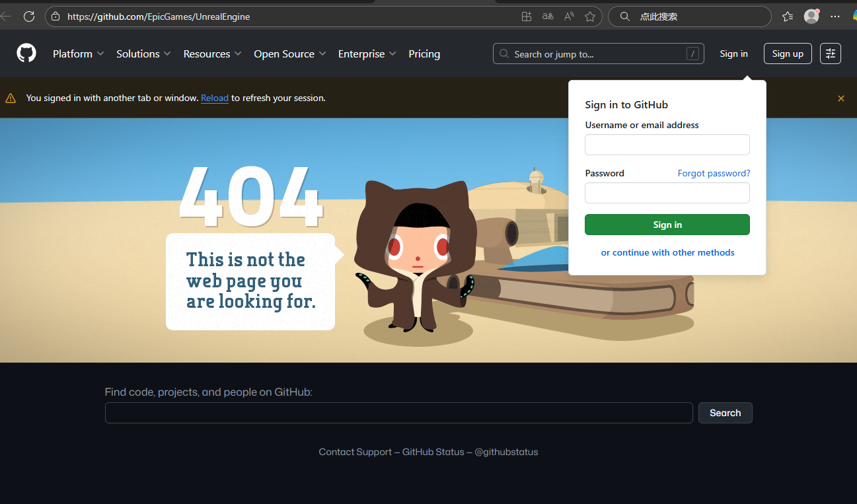Click the GitHub Octocat logo

(x=26, y=54)
